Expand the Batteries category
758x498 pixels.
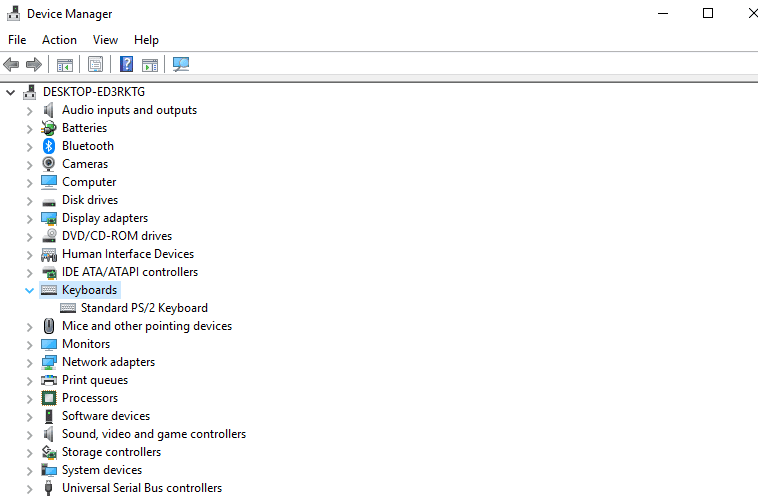(x=29, y=129)
